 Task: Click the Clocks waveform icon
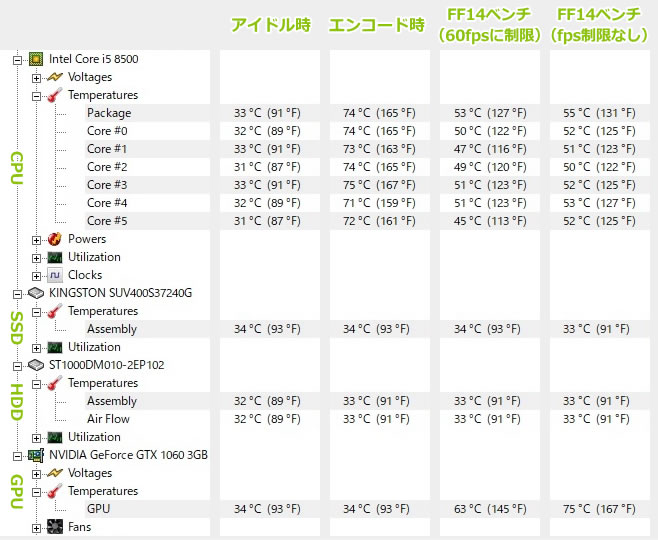coord(55,275)
